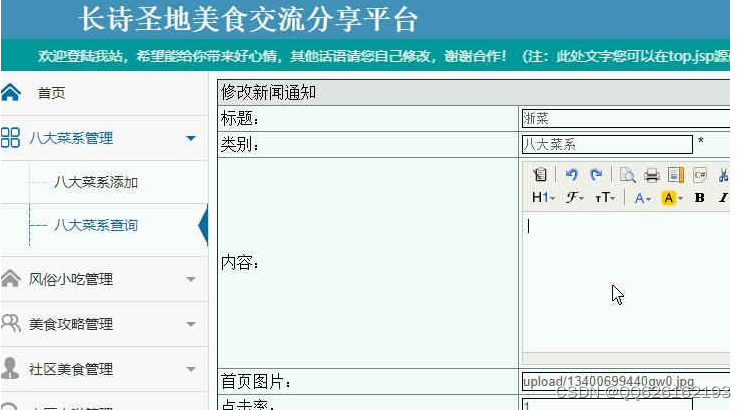This screenshot has width=746, height=410.
Task: Click the 修改新闻通知 form header
Action: pos(473,92)
